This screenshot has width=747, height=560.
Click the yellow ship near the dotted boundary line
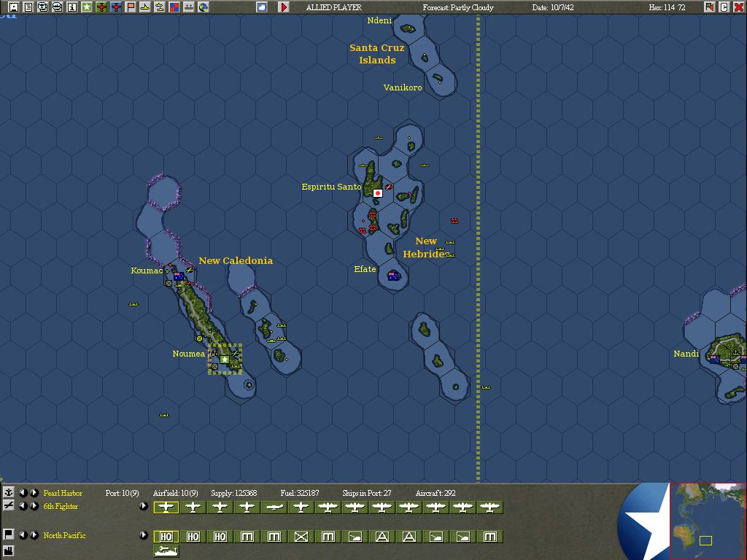coord(485,387)
